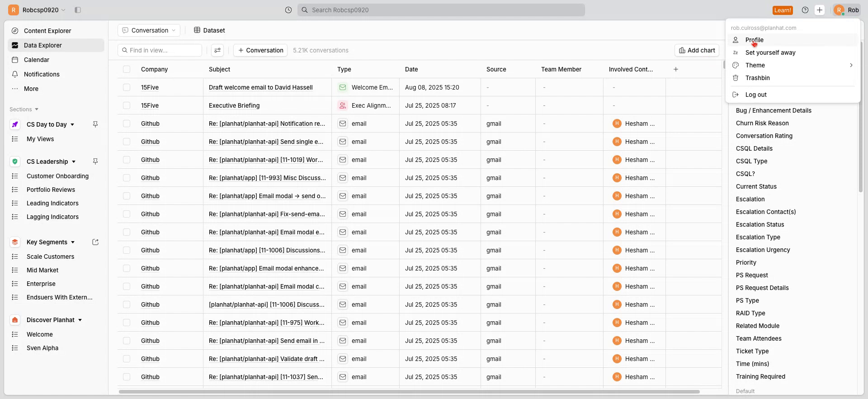Click the add column plus icon
868x399 pixels.
click(676, 69)
